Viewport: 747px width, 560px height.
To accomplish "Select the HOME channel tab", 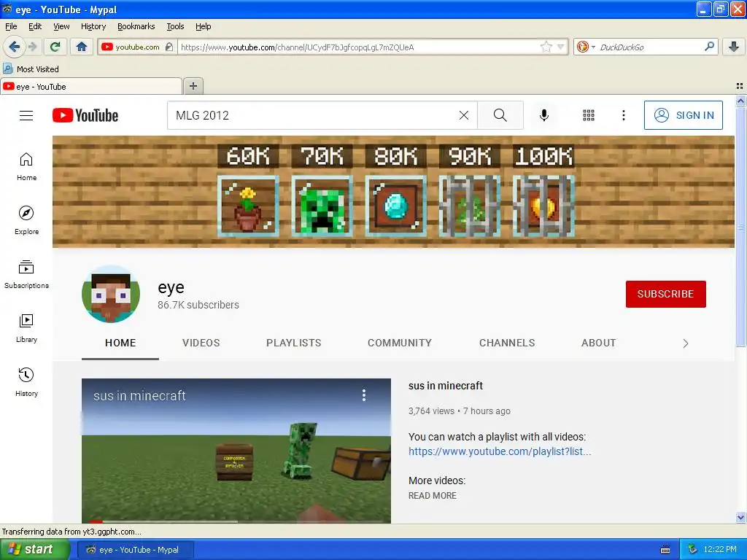I will click(x=120, y=343).
